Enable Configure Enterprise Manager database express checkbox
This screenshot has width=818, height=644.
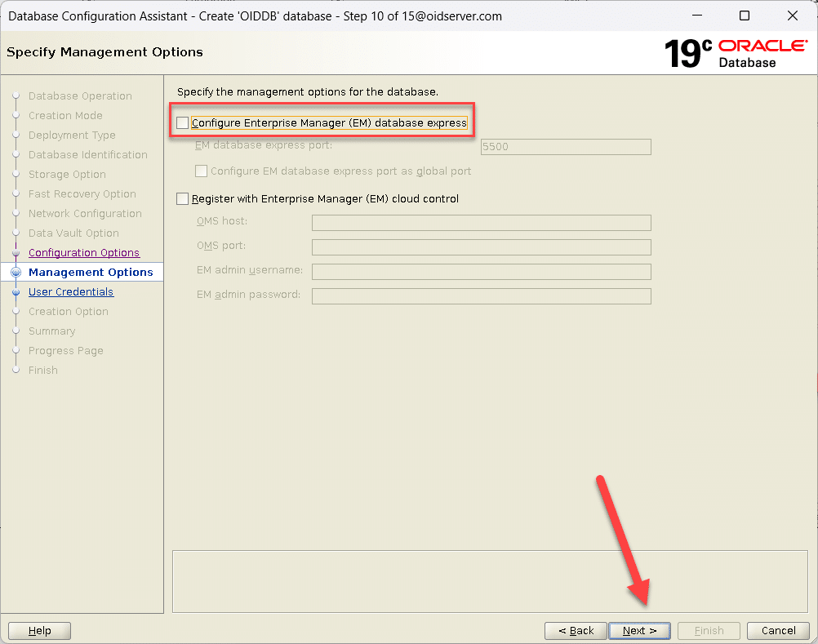(183, 123)
